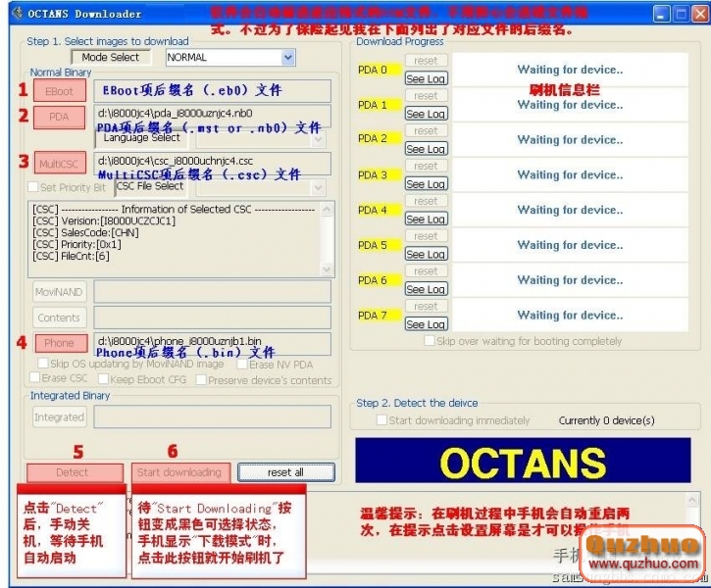
Task: Toggle Skip OS updating by MoviNAND image
Action: click(x=43, y=363)
